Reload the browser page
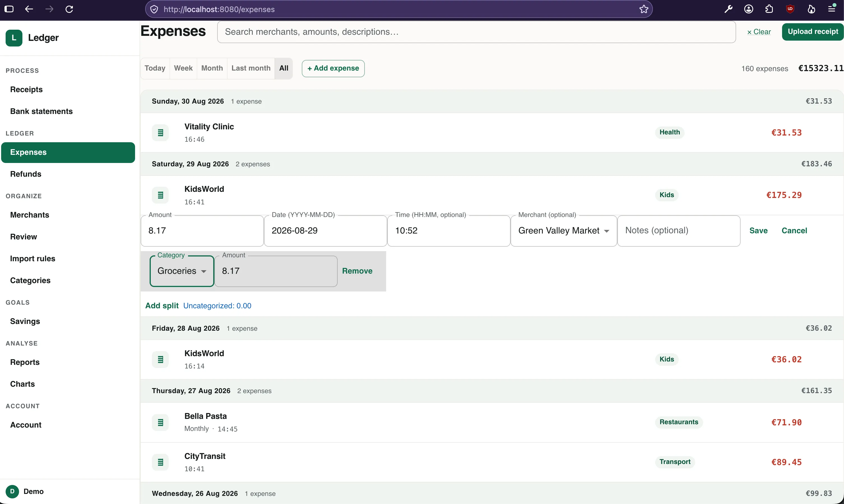Viewport: 844px width, 504px height. point(69,9)
